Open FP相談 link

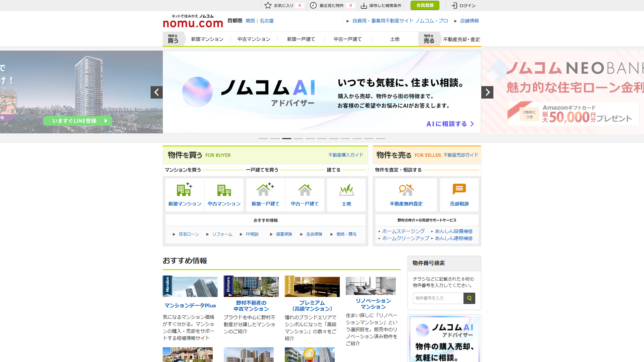(252, 234)
